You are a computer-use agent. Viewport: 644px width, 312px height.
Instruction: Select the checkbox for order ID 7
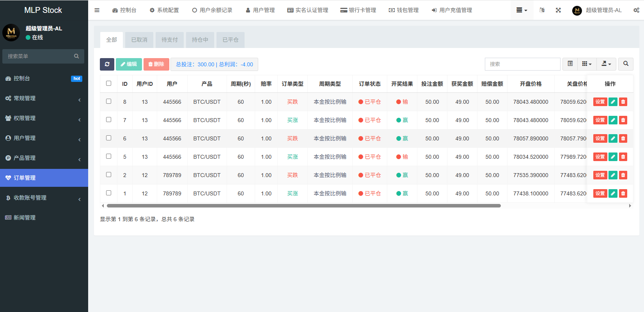pos(108,120)
